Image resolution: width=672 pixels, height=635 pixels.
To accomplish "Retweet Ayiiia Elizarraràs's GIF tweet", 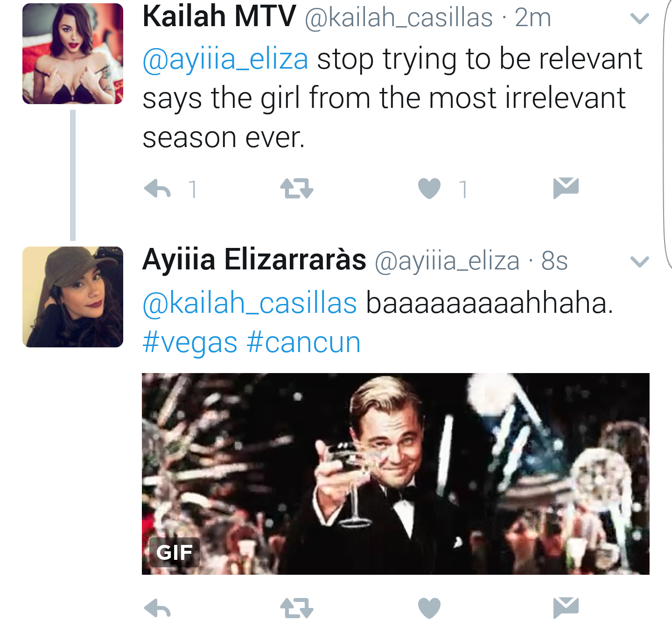I will click(297, 608).
